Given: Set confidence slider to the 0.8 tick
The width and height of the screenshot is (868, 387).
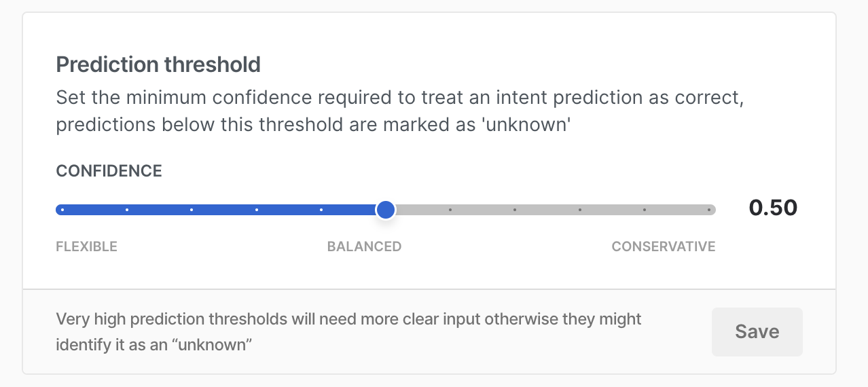Looking at the screenshot, I should [580, 210].
